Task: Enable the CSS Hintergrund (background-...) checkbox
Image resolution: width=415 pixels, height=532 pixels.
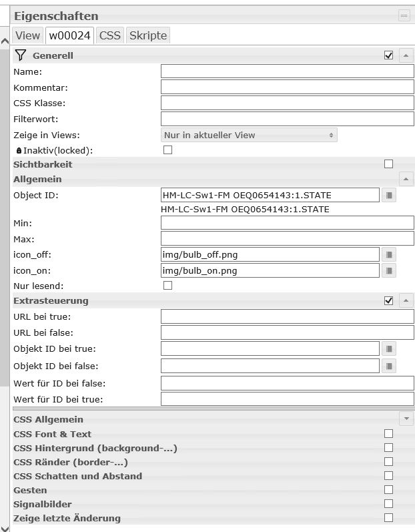Action: [388, 447]
